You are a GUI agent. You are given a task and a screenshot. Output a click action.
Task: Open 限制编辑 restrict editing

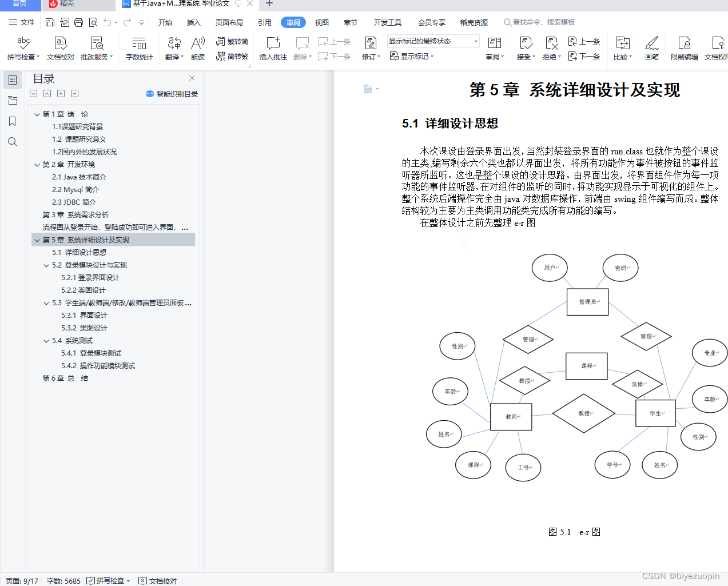coord(684,49)
